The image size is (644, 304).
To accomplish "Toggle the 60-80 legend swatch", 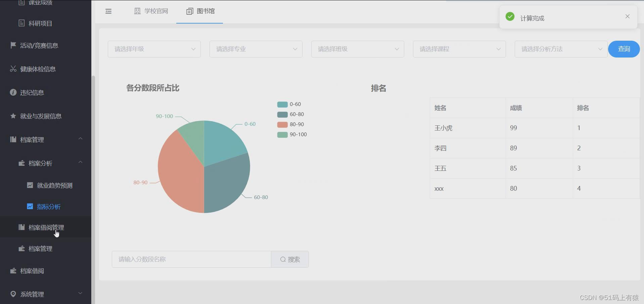I will pyautogui.click(x=282, y=115).
